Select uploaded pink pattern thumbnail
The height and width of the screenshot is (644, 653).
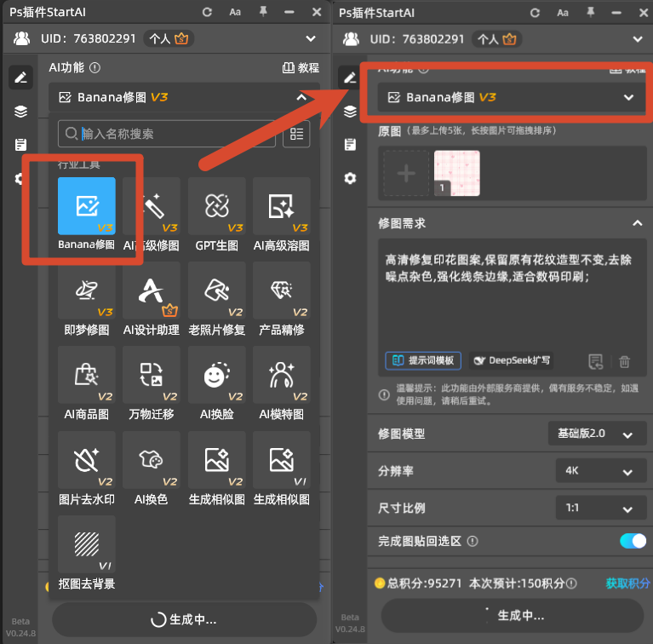click(457, 173)
